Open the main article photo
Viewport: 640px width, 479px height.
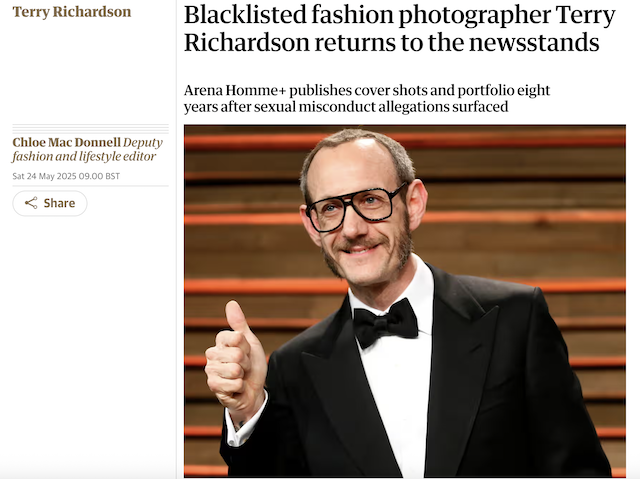[404, 301]
